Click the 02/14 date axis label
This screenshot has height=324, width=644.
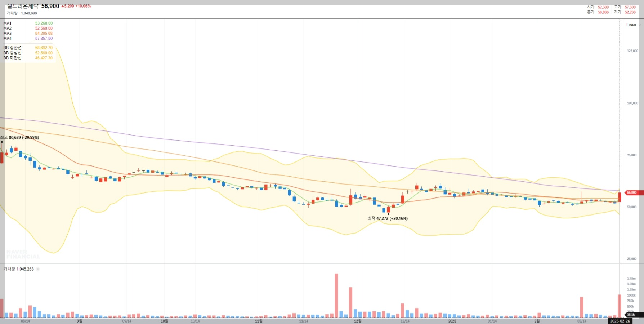pyautogui.click(x=582, y=321)
